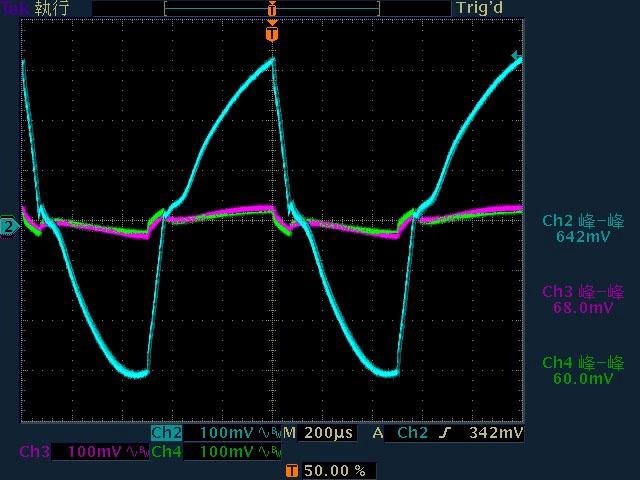The image size is (640, 480).
Task: Click the Ch2 100mV vertical scale readout
Action: point(227,433)
